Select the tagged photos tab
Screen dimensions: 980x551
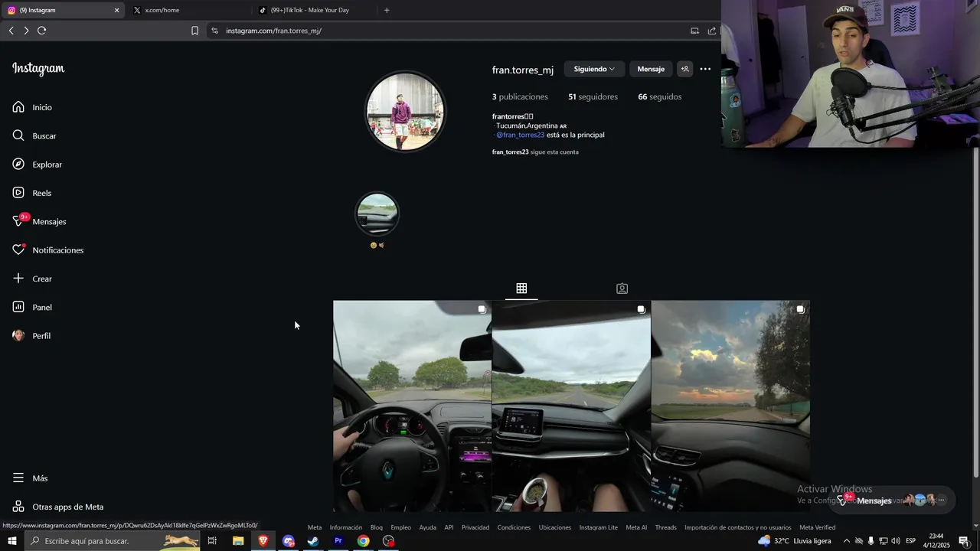(622, 289)
